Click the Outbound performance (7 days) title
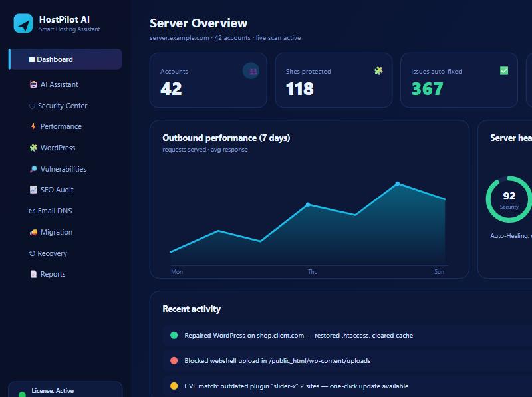 (x=226, y=138)
